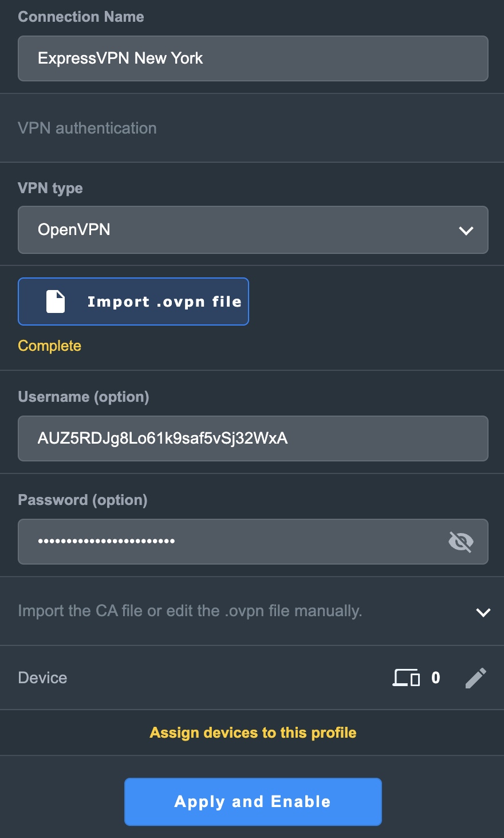Click the OpenVPN dropdown chevron arrow
This screenshot has height=838, width=504.
[466, 230]
